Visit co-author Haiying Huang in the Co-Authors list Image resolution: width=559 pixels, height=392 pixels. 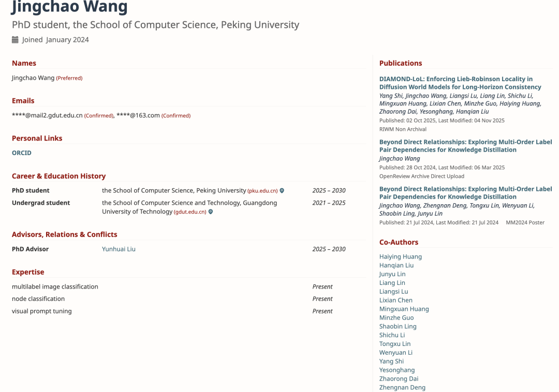pos(400,257)
